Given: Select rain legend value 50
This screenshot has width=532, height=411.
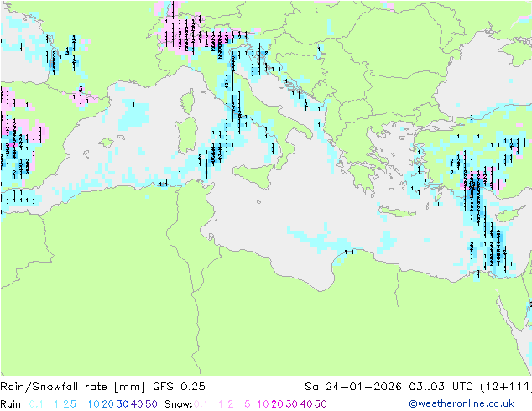Looking at the screenshot, I should (151, 404).
